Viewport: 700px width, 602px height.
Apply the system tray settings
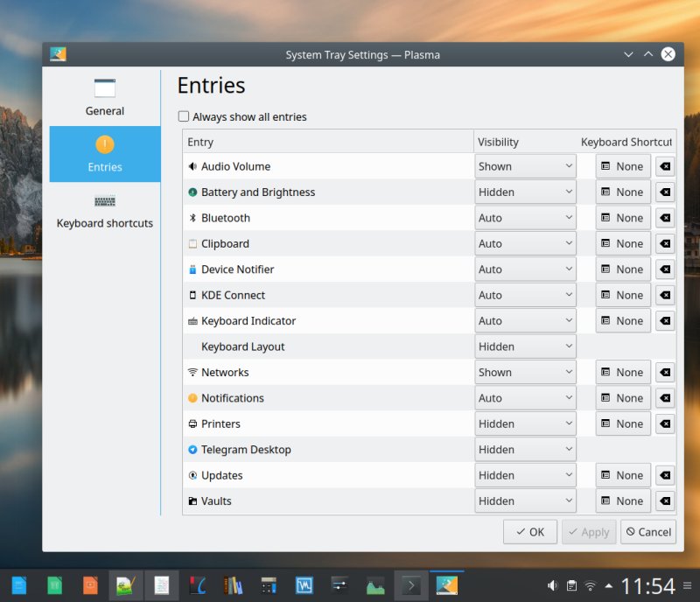point(589,531)
